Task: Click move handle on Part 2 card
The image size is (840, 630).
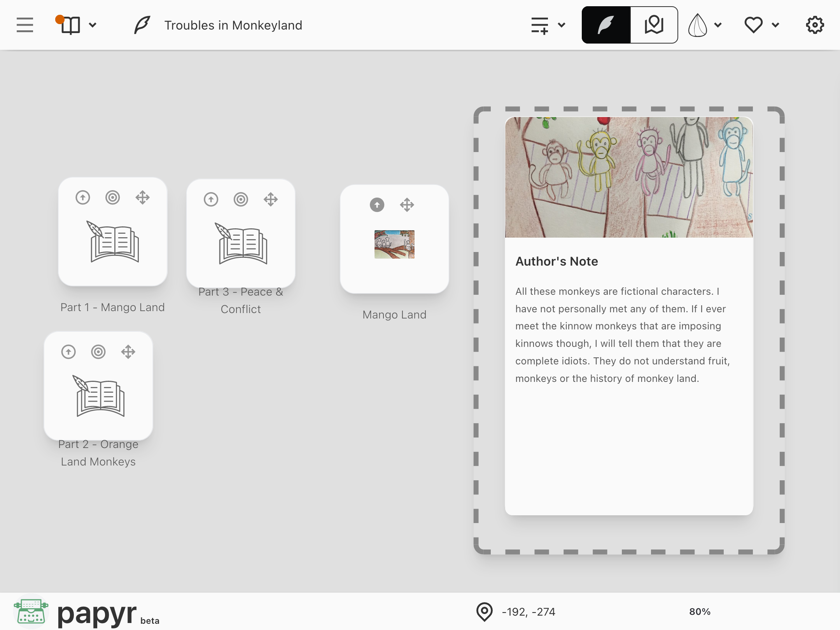Action: point(128,352)
